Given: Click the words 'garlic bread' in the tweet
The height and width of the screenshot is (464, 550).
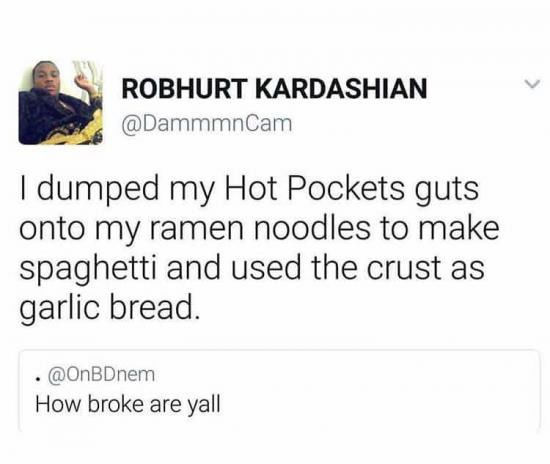Looking at the screenshot, I should [106, 308].
